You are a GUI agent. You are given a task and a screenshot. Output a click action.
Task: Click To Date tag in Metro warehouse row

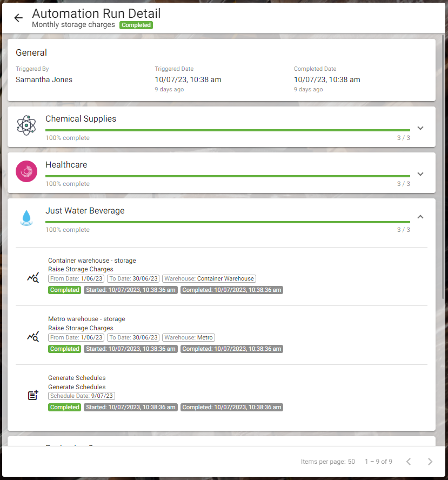coord(133,337)
